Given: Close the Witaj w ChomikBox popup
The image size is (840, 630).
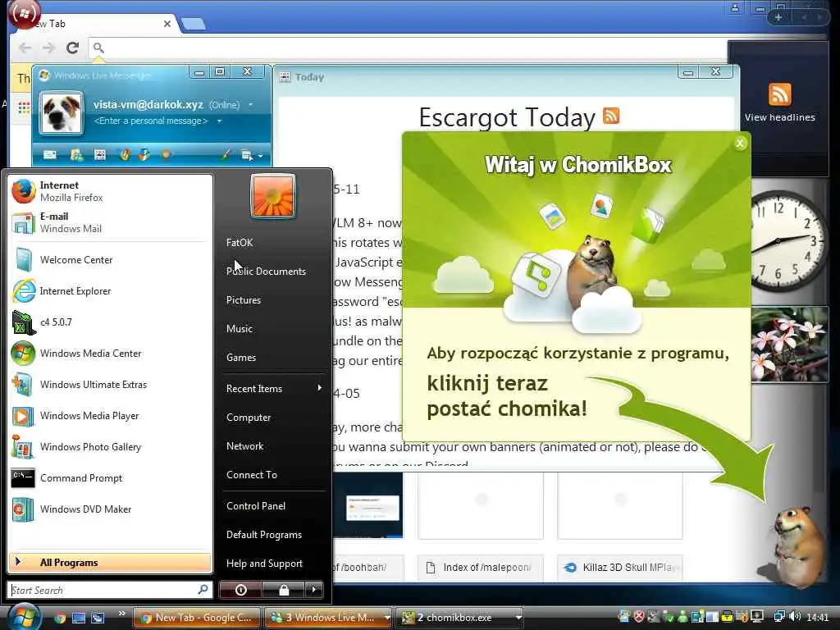Looking at the screenshot, I should (740, 143).
